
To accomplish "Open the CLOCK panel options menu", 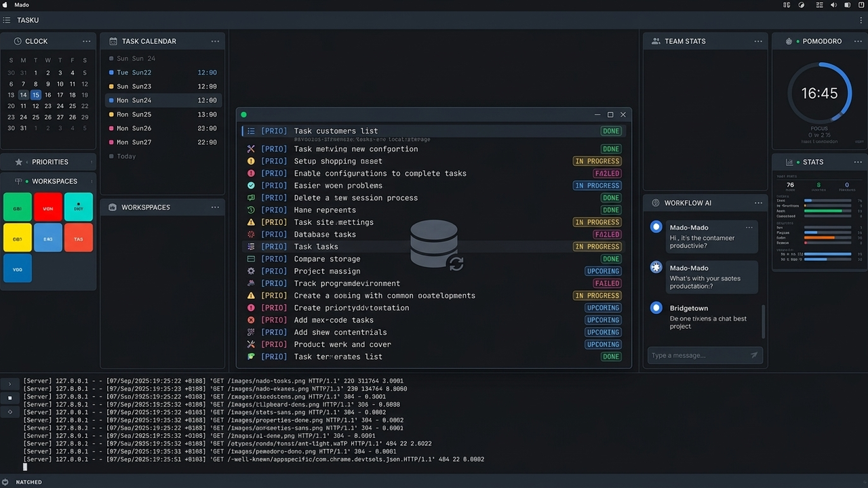I will (x=86, y=41).
